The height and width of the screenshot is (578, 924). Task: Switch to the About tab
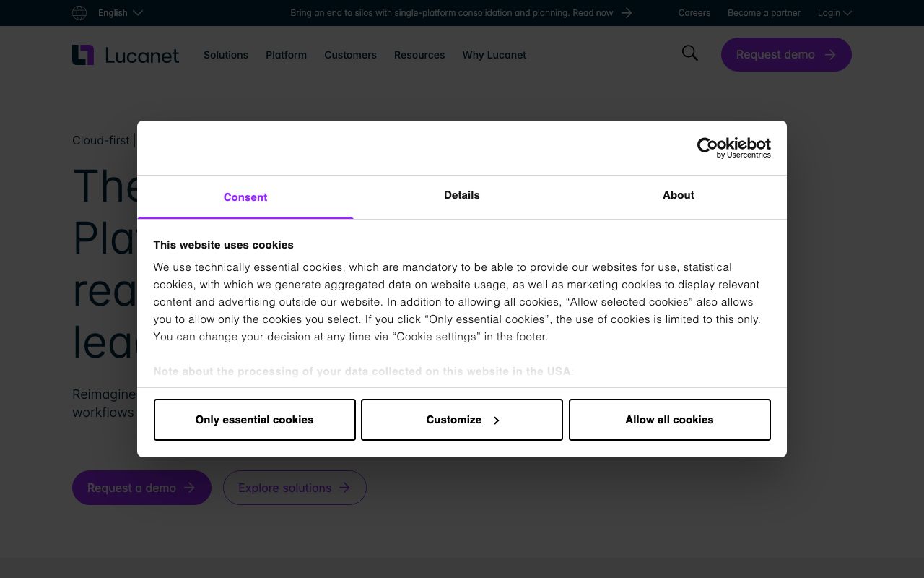click(x=679, y=197)
